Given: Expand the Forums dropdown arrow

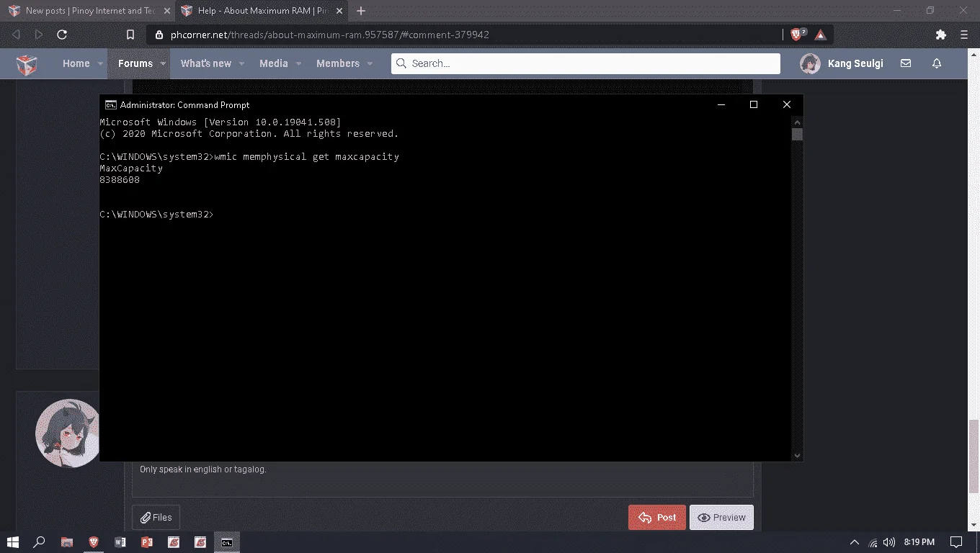Looking at the screenshot, I should (x=163, y=63).
